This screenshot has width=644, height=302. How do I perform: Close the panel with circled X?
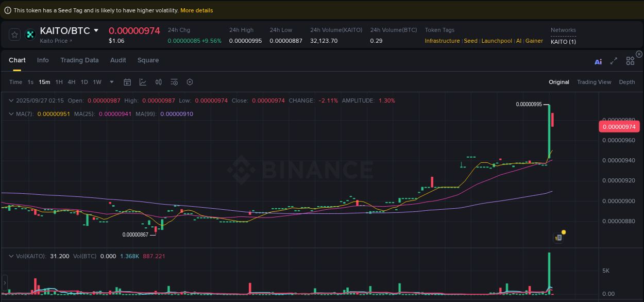pyautogui.click(x=639, y=54)
